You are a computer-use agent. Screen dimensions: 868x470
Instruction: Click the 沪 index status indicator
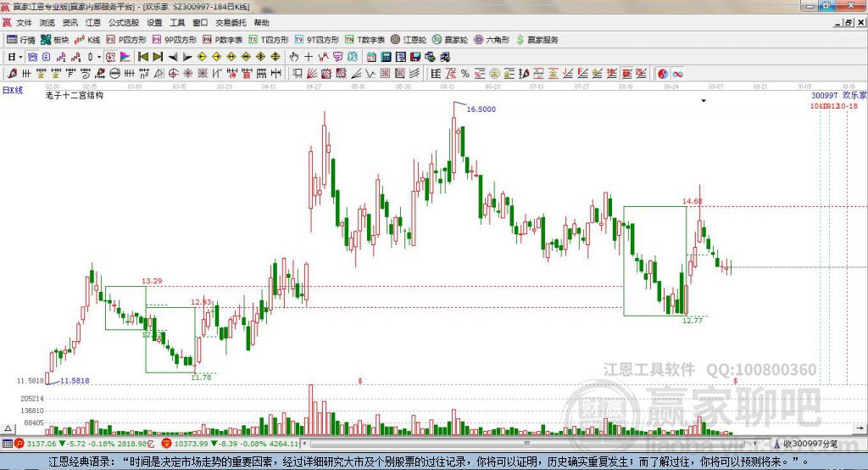[x=19, y=444]
